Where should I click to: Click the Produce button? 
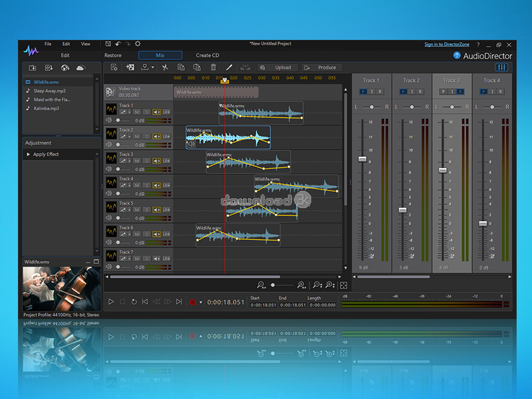tap(322, 68)
